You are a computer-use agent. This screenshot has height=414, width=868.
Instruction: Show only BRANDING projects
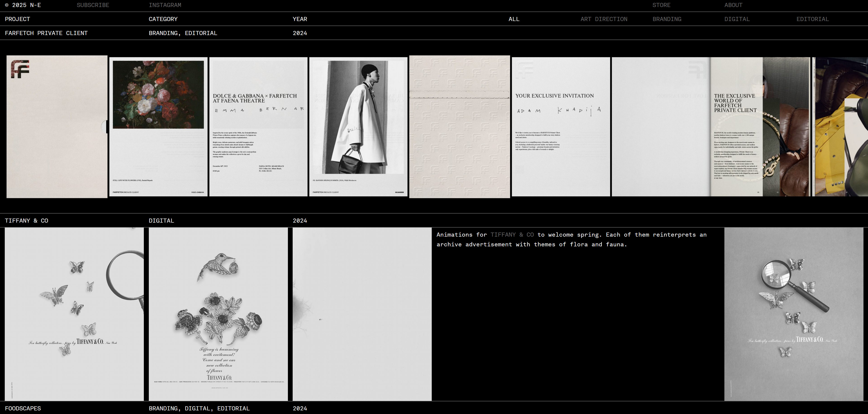click(667, 19)
